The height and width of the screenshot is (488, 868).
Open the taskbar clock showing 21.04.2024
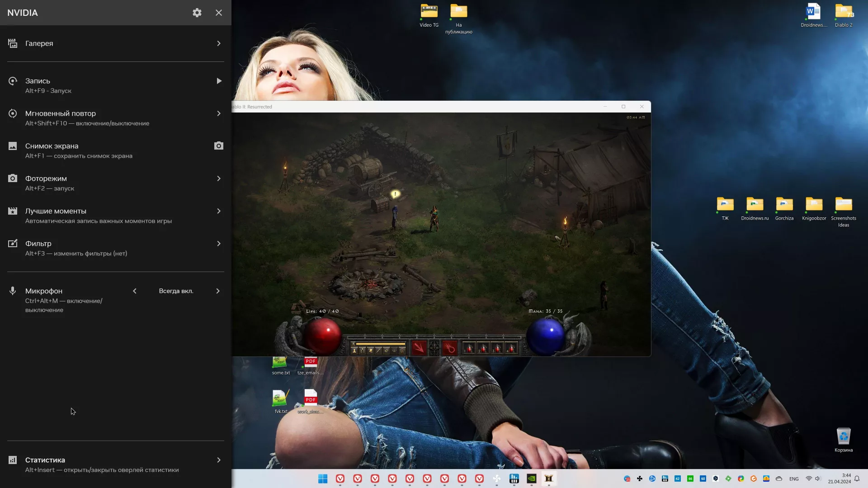[840, 479]
